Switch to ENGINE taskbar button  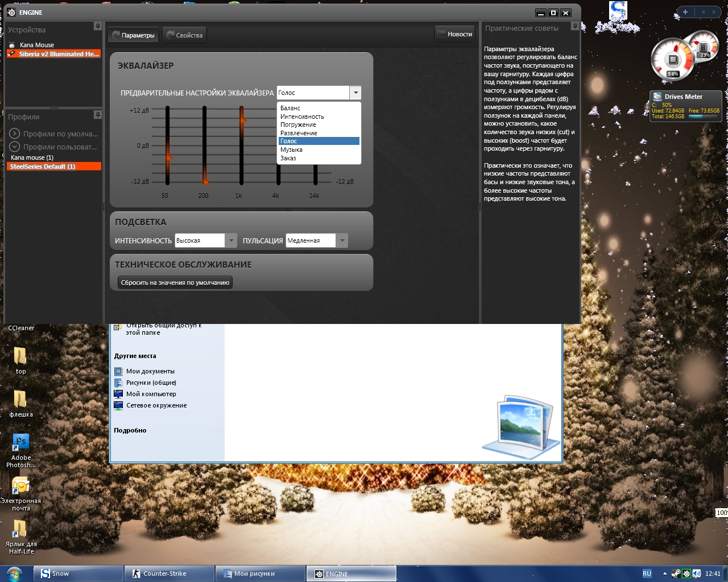tap(351, 573)
